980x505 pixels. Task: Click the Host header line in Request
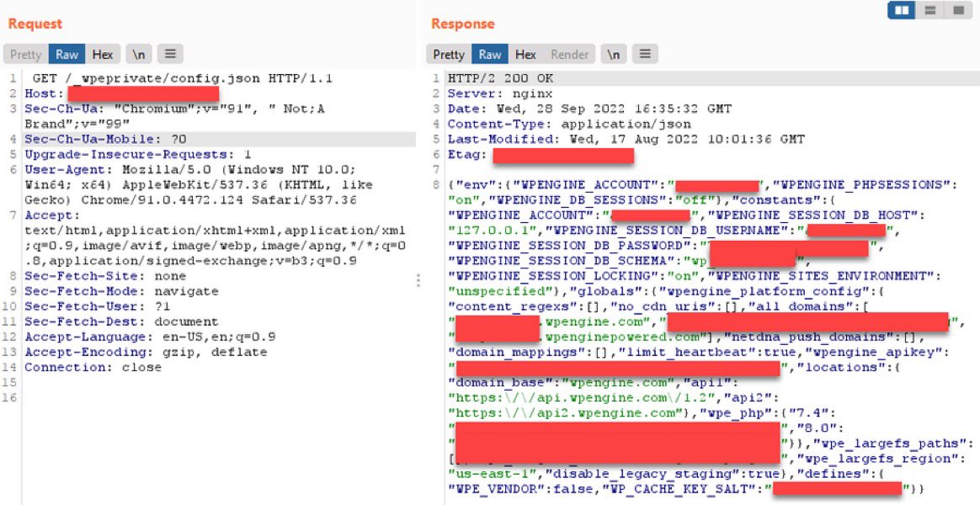pyautogui.click(x=122, y=93)
